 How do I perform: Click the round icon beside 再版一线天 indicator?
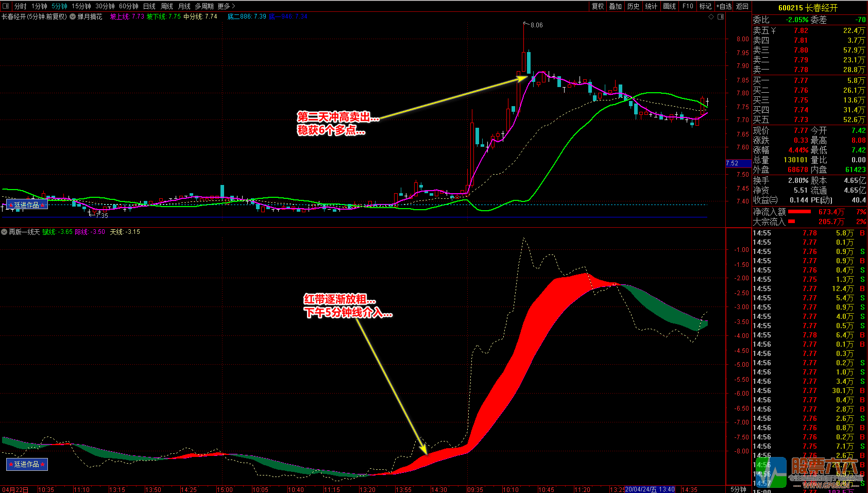pos(4,232)
